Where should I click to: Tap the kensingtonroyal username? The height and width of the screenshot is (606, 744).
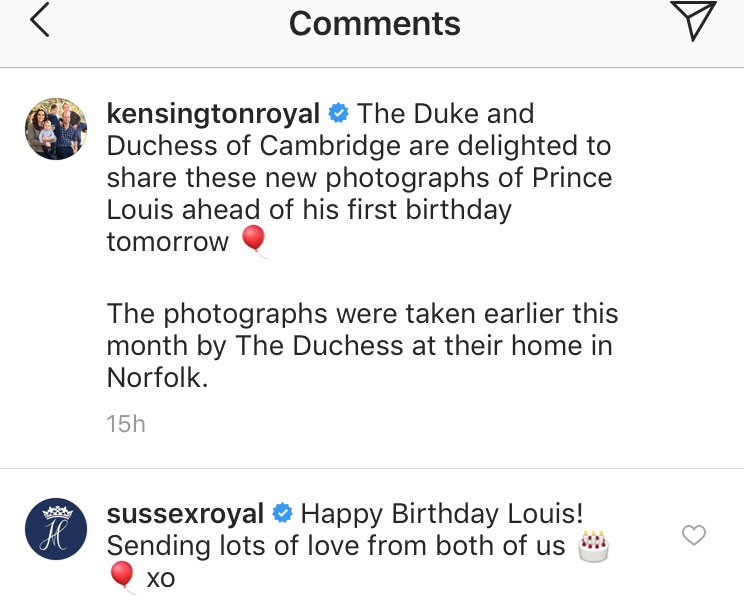[x=213, y=114]
